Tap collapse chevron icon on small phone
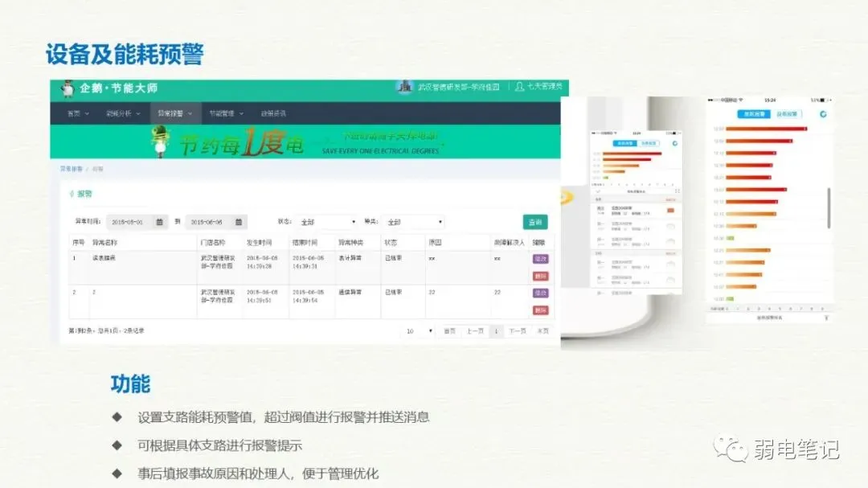 [598, 191]
